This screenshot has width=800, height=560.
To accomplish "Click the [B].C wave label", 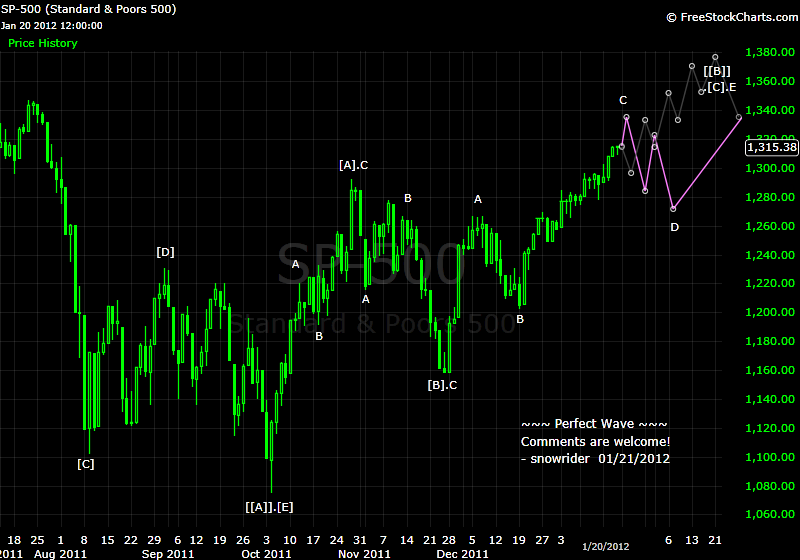I will pyautogui.click(x=442, y=385).
